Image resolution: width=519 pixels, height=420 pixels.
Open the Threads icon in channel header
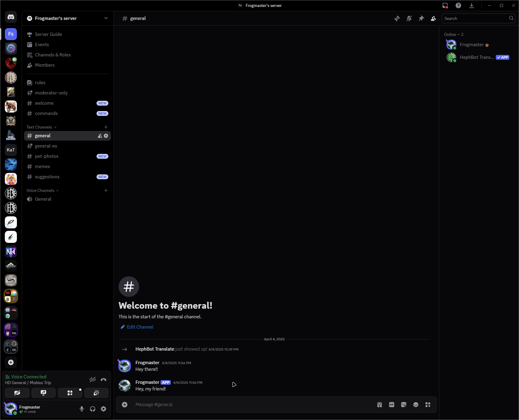tap(397, 18)
